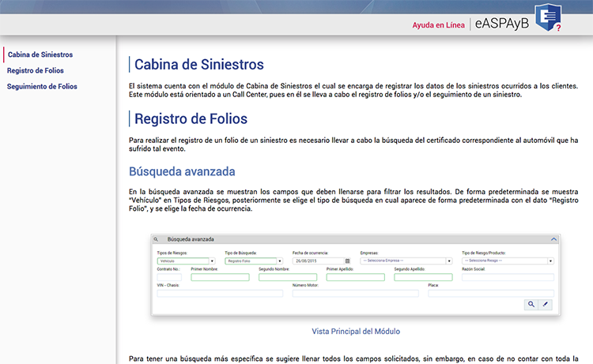
Task: Click the Placa input field
Action: tap(491, 294)
